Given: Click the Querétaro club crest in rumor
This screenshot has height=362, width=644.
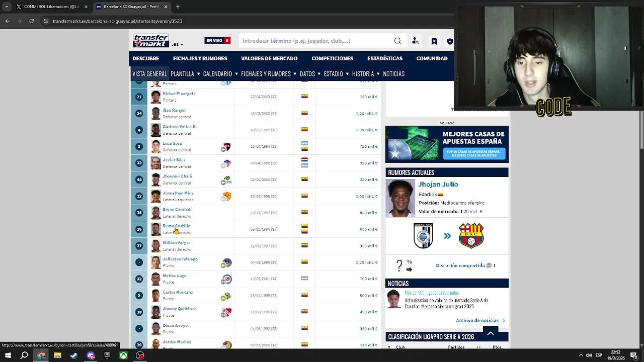Looking at the screenshot, I should 423,235.
